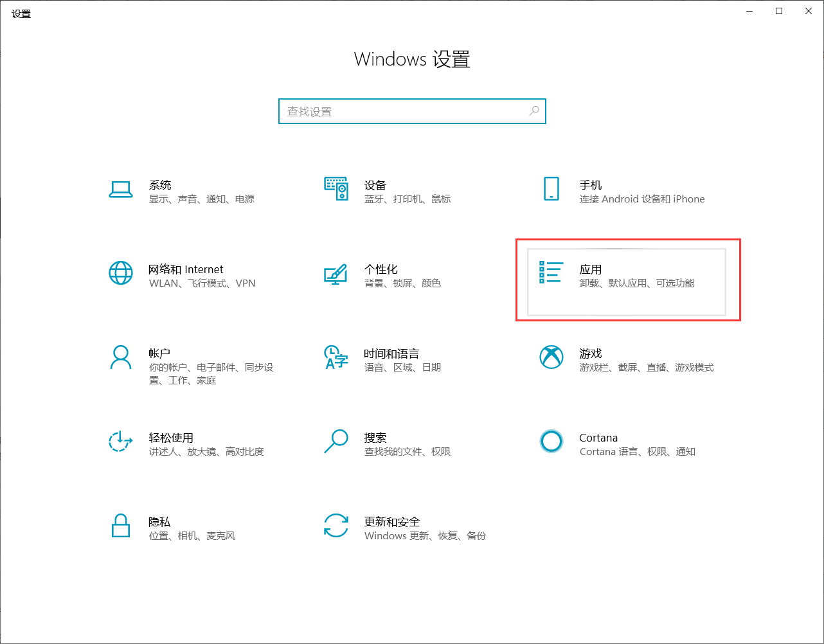Click the search magnifier in 查找设置 box
824x644 pixels.
click(534, 111)
